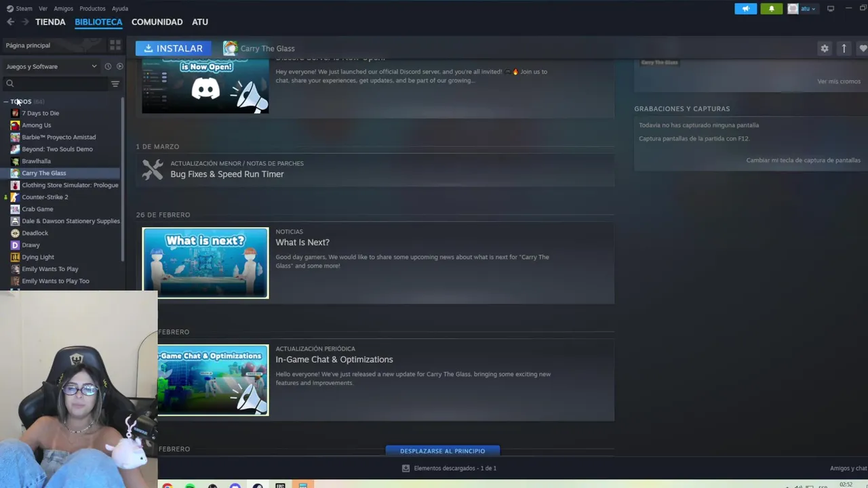Click the up arrow icon beside the gear
The width and height of the screenshot is (868, 488).
point(844,48)
